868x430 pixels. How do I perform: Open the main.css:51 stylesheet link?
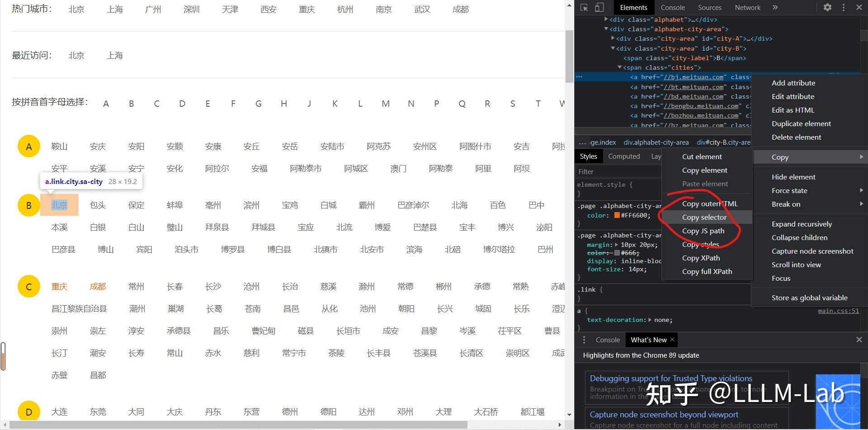pos(838,310)
